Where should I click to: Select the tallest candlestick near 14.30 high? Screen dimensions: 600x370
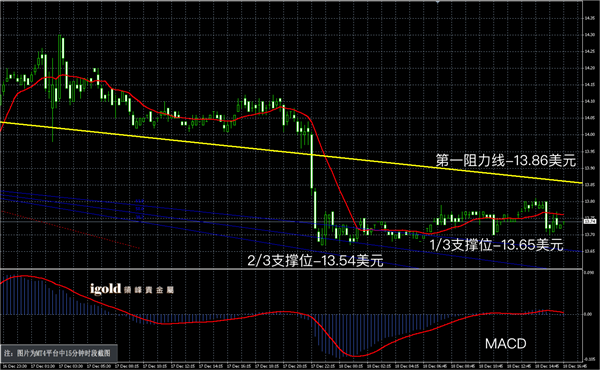60,68
